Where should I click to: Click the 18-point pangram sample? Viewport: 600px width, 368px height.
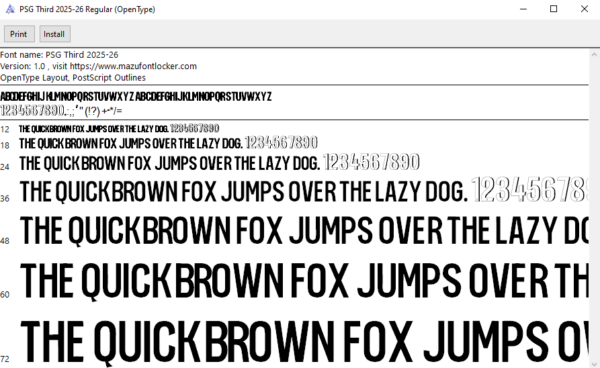coord(168,143)
